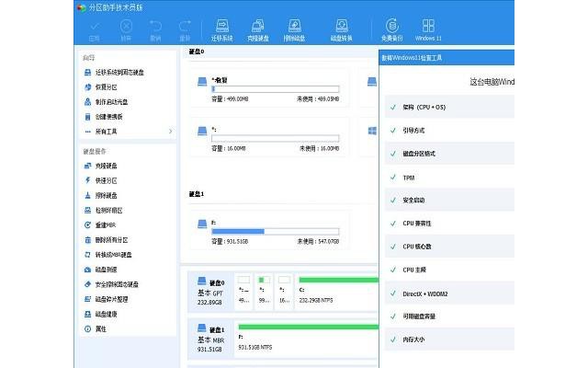This screenshot has height=368, width=588.
Task: Click the F: partition blue usage bar
Action: pyautogui.click(x=276, y=231)
